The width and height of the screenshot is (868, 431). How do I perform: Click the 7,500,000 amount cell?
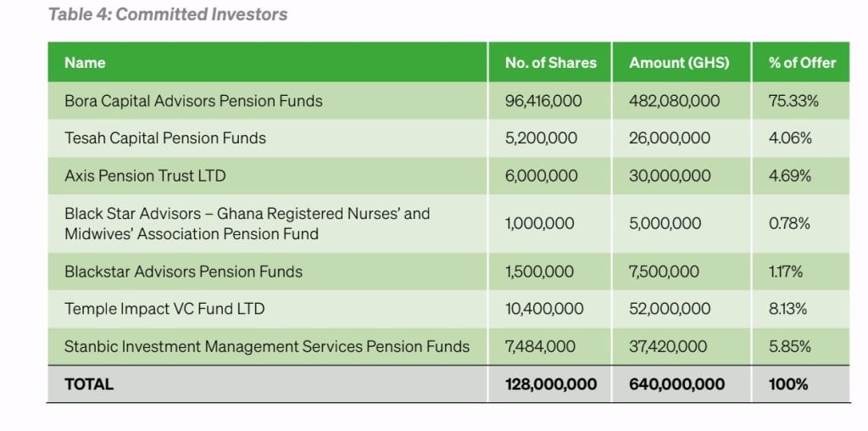pyautogui.click(x=664, y=272)
